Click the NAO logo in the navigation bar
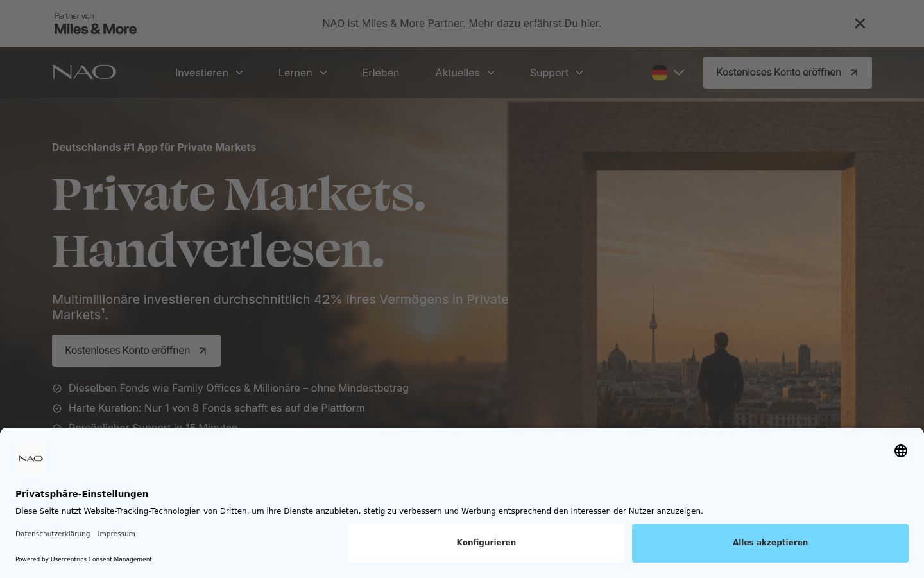924x578 pixels. point(84,72)
